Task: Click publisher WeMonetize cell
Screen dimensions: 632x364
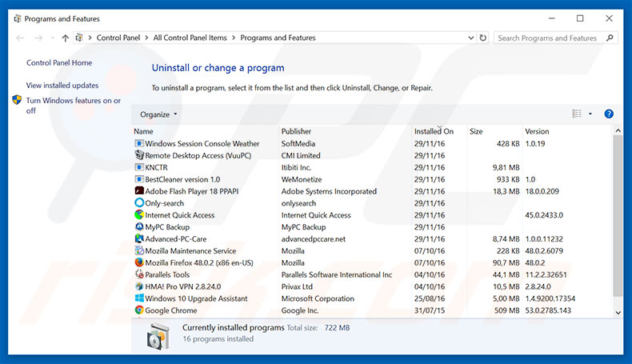Action: [302, 179]
